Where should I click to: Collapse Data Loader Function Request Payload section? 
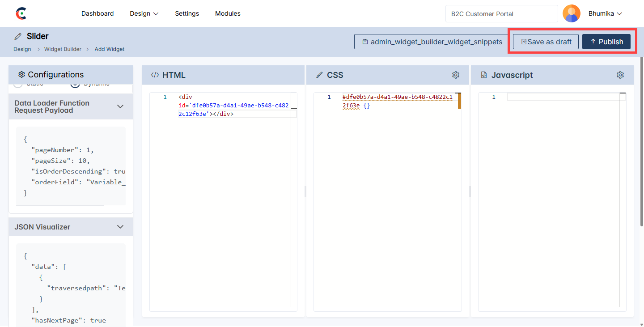[x=120, y=106]
